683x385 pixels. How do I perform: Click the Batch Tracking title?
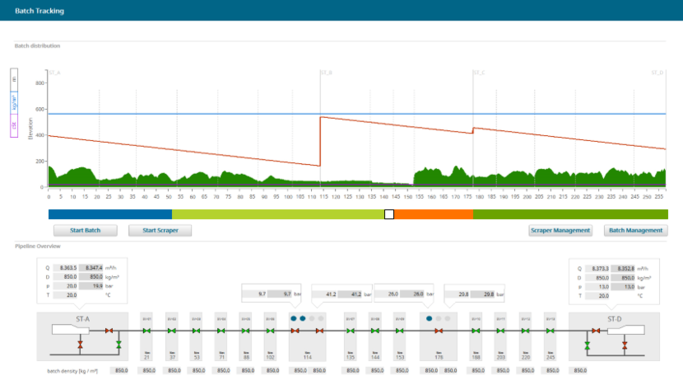tap(40, 11)
